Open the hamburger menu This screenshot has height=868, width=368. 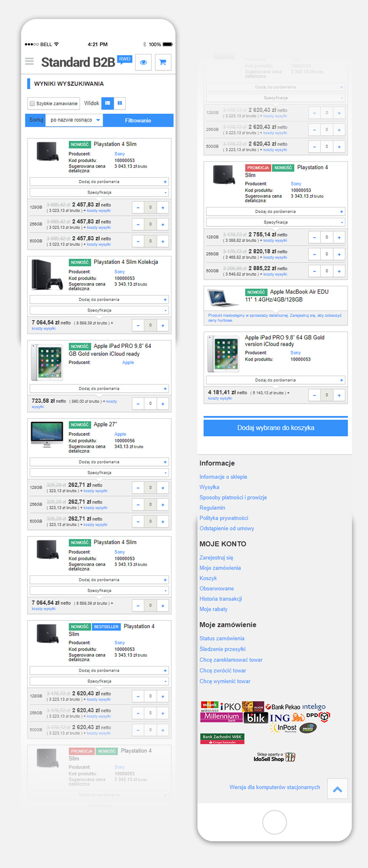(x=29, y=62)
